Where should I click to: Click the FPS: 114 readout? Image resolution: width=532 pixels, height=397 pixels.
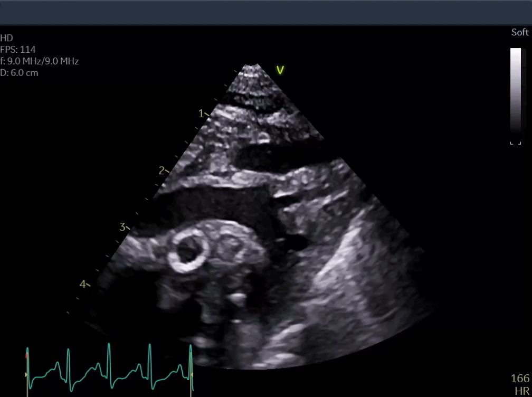[18, 50]
